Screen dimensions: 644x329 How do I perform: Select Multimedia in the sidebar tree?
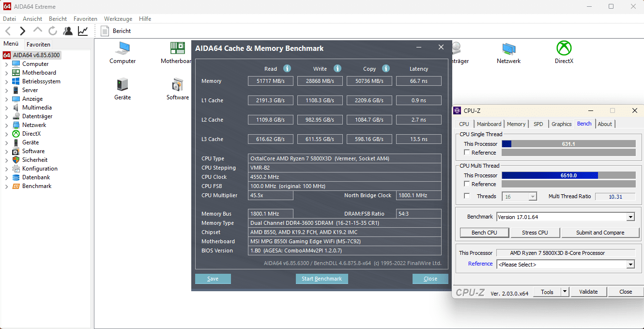coord(37,108)
